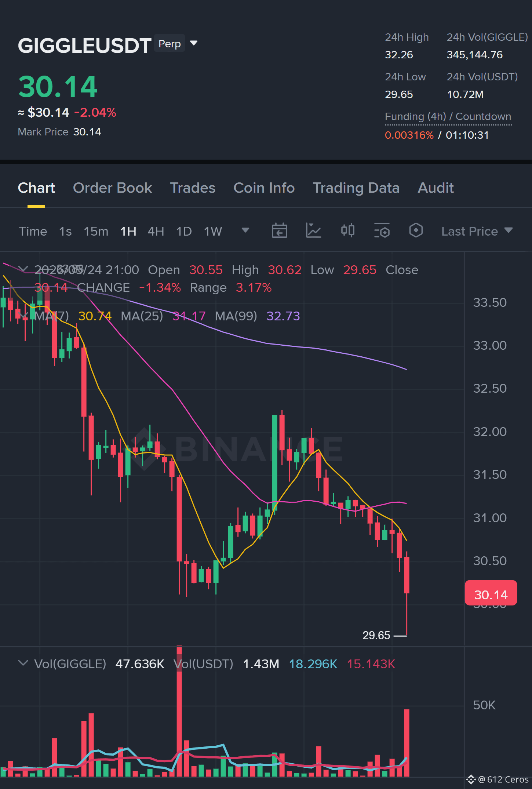Select the 1H timeframe interval
This screenshot has height=789, width=532.
(x=128, y=231)
